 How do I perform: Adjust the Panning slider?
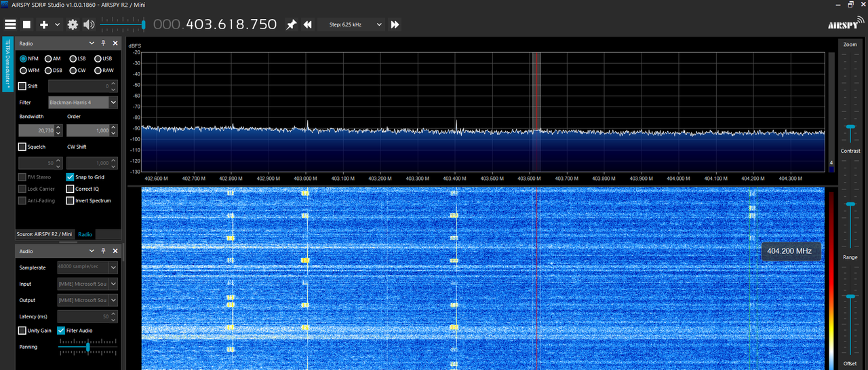pyautogui.click(x=87, y=347)
